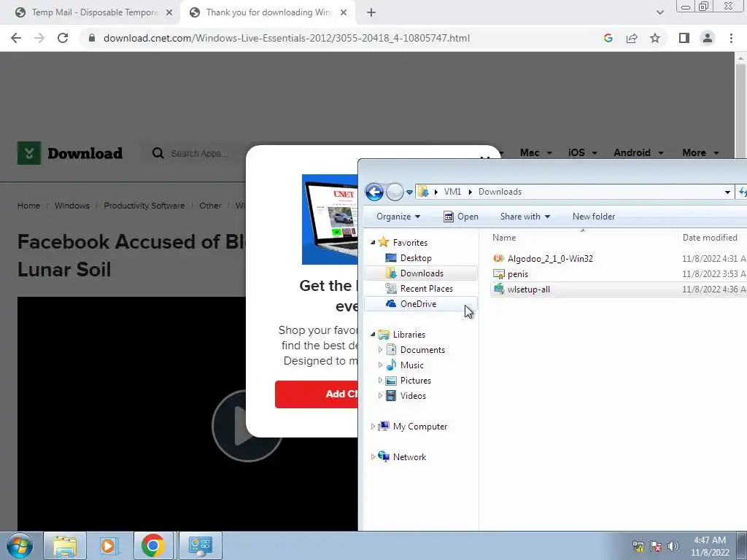Click the share page icon in Chrome
Viewport: 747px width, 560px height.
[x=632, y=38]
